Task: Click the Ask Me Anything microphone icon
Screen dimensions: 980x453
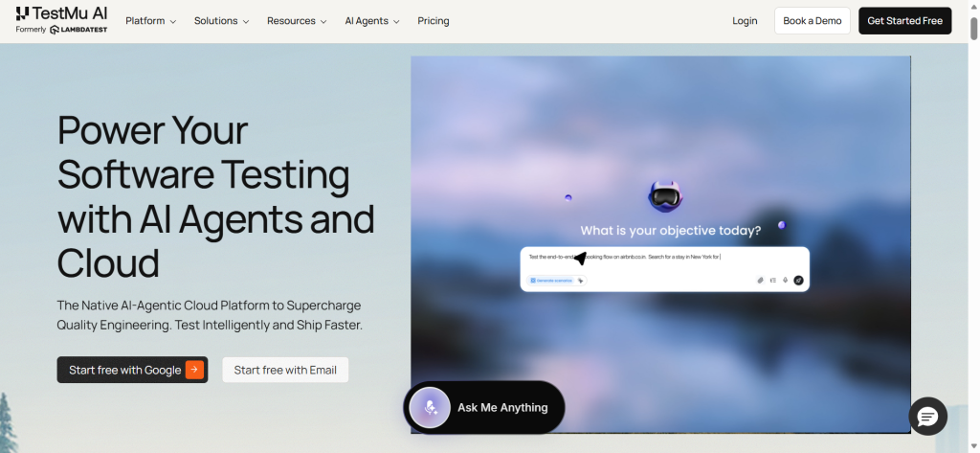Action: 430,407
